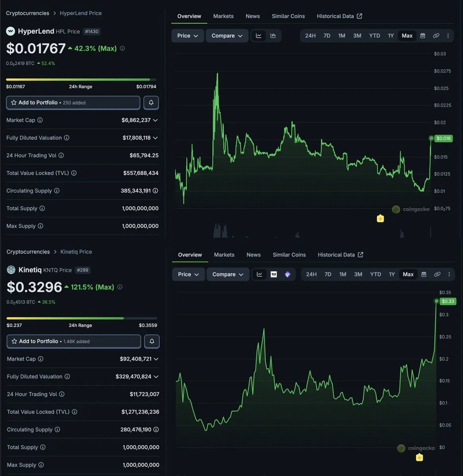The image size is (463, 476).
Task: Open the three-dot more menu on HyperLend chart
Action: (448, 36)
